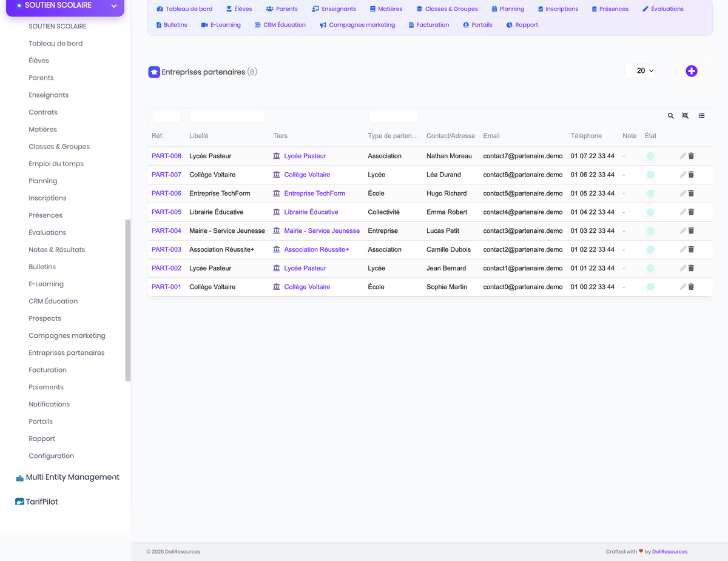Click the Bulletins top menu tab

coord(172,25)
